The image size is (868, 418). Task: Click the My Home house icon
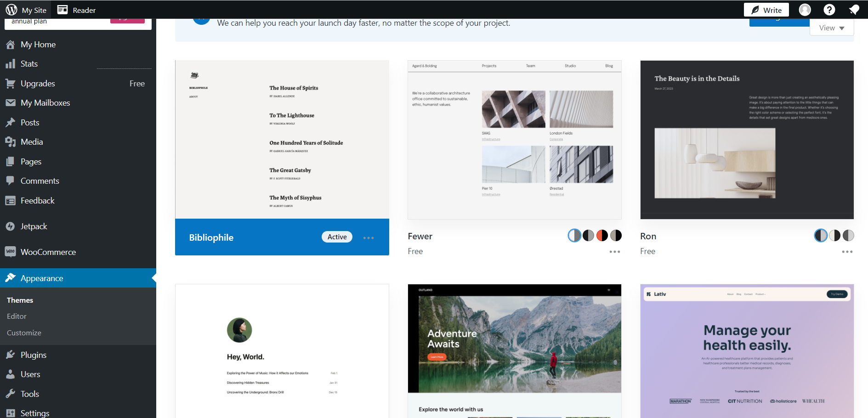pos(10,45)
